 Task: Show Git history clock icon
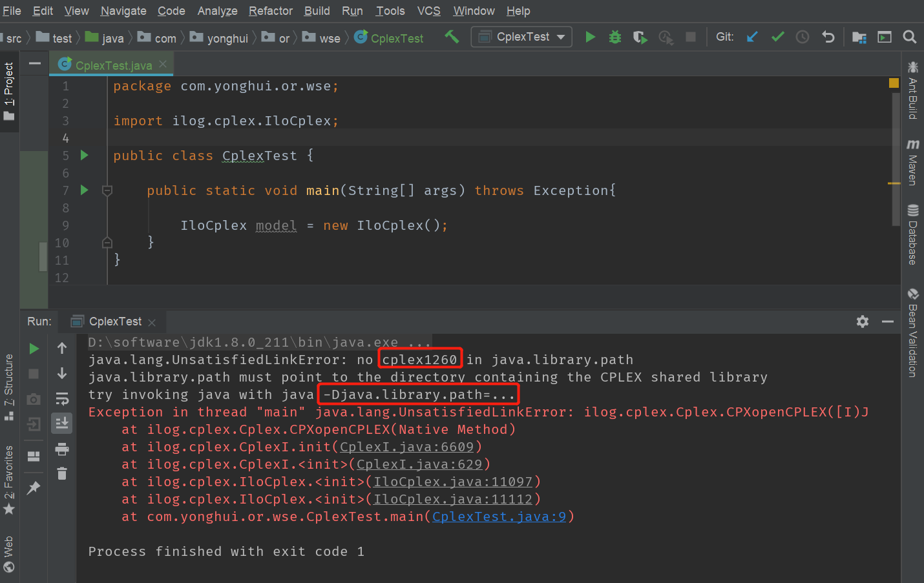(803, 37)
